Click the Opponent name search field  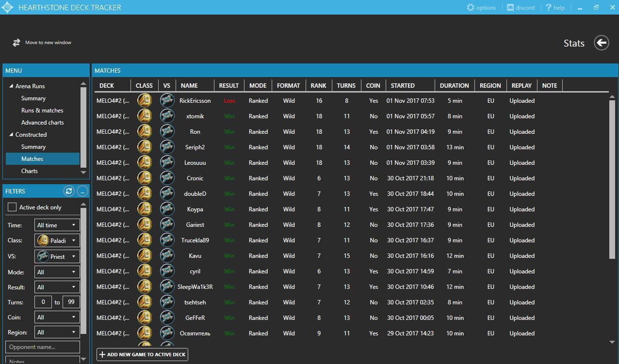(x=43, y=347)
